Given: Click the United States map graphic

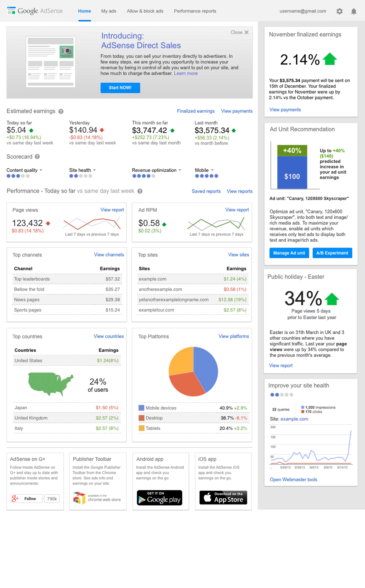Looking at the screenshot, I should coord(51,384).
